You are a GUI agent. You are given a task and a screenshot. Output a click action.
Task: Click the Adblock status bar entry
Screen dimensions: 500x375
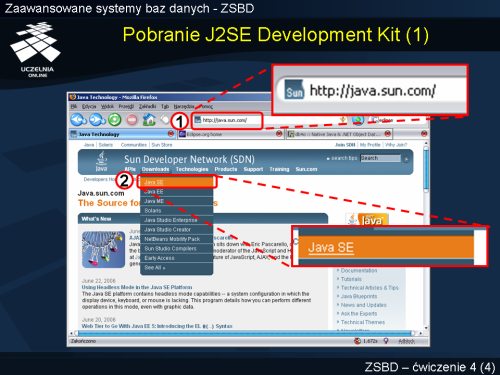pos(407,341)
